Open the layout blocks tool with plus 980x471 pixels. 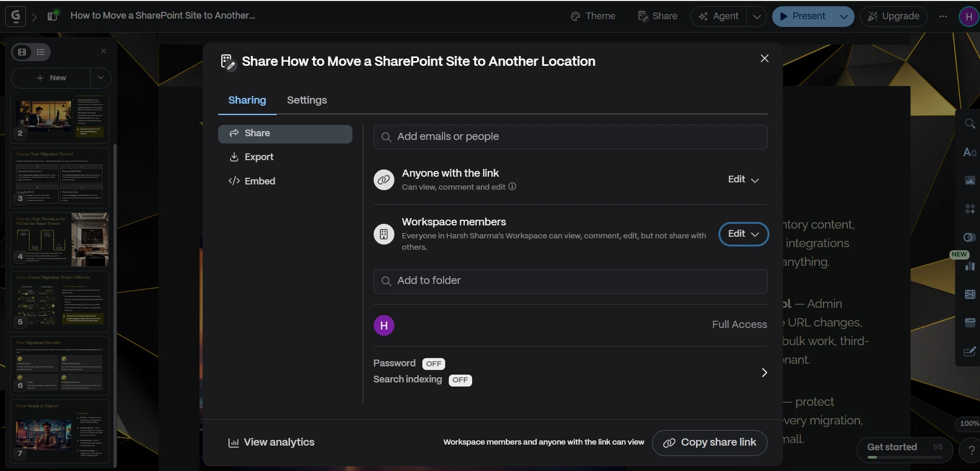coord(970,209)
